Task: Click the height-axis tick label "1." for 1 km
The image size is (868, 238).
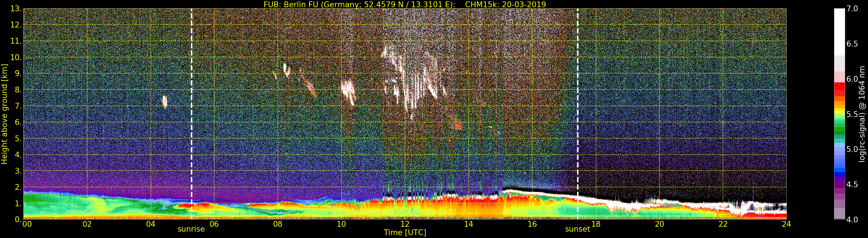Action: (x=18, y=203)
